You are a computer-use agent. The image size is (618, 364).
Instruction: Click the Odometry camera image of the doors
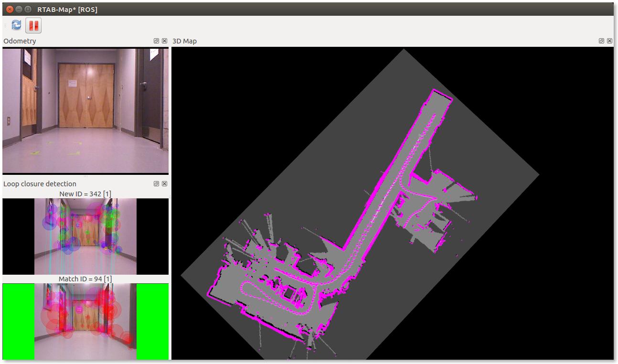click(85, 110)
